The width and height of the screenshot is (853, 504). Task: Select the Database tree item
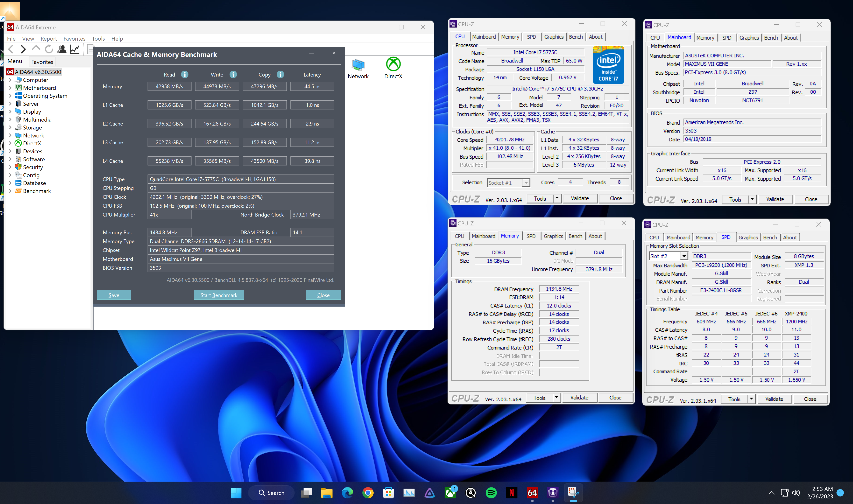34,183
